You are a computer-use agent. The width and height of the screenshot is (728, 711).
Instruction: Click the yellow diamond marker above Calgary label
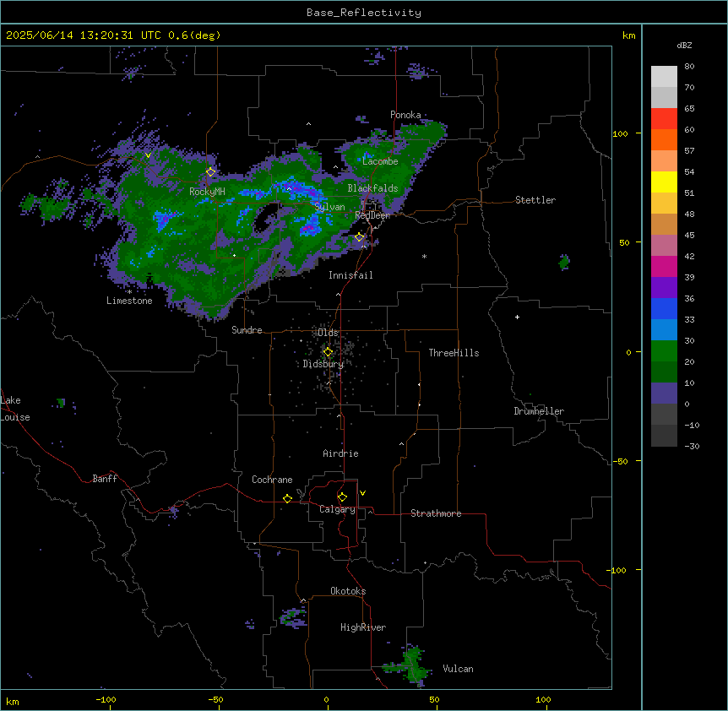click(x=342, y=497)
